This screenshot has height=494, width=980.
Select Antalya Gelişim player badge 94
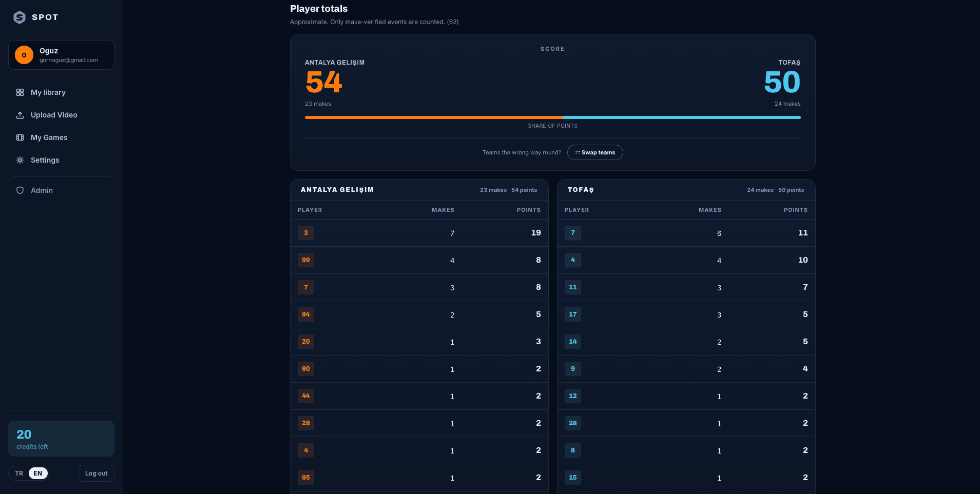(x=306, y=314)
